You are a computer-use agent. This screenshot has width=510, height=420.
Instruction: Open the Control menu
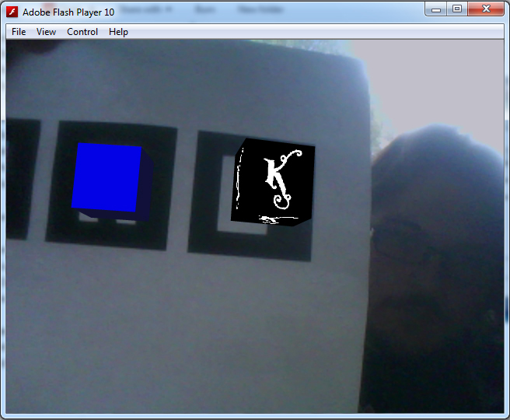[x=82, y=32]
